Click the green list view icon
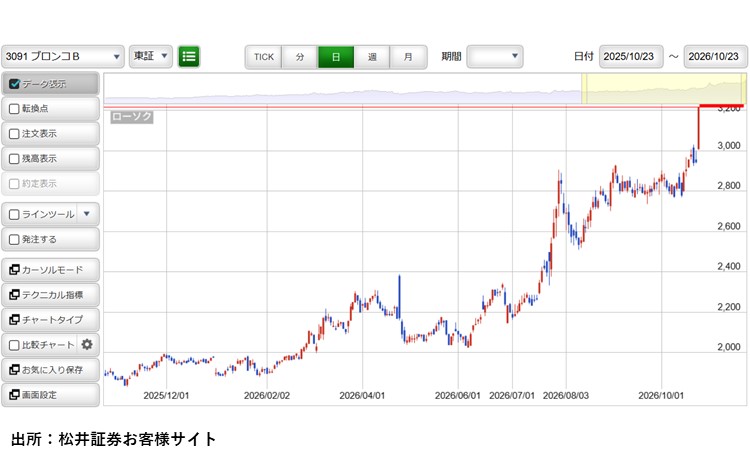The image size is (750, 454). (188, 56)
